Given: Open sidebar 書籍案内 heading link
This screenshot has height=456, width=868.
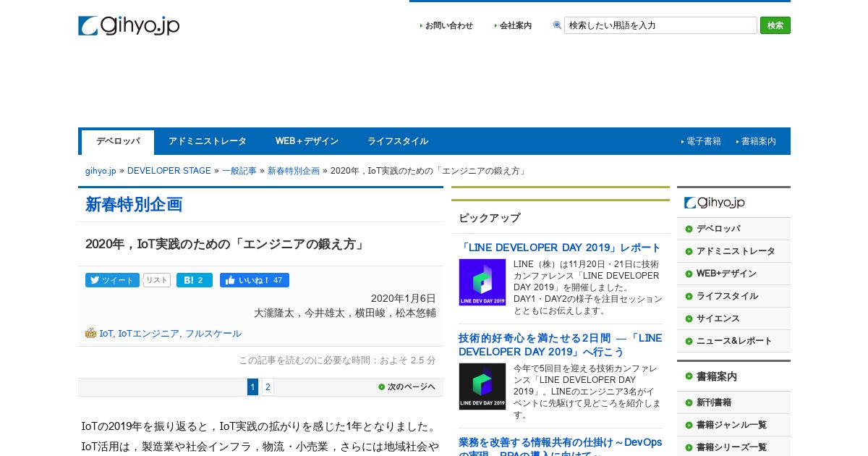Looking at the screenshot, I should click(717, 376).
